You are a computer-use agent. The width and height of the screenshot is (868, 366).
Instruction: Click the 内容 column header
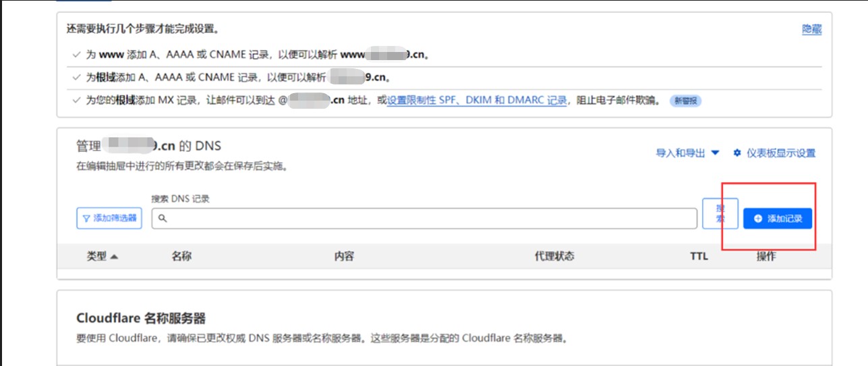344,256
